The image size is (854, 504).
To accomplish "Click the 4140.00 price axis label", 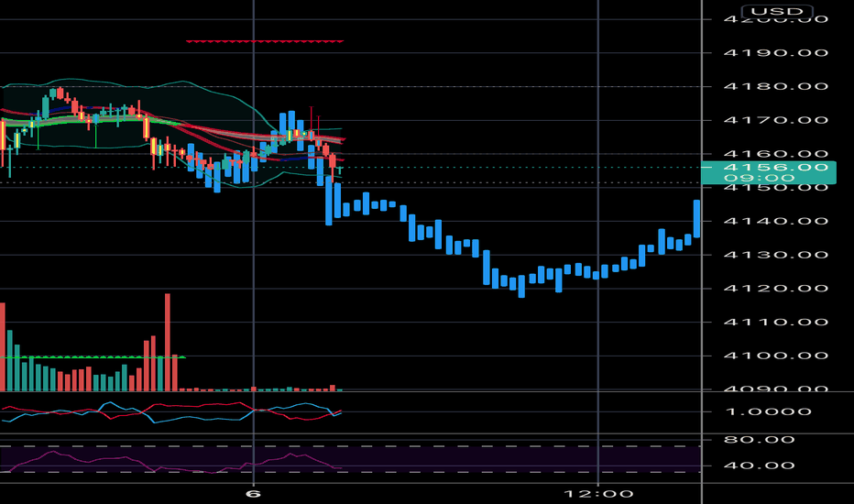I will 775,221.
